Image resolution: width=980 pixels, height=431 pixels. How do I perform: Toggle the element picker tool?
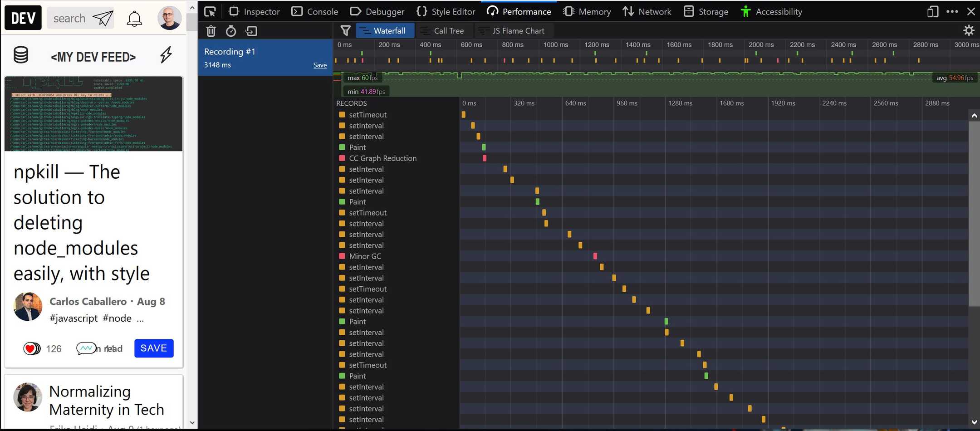209,11
